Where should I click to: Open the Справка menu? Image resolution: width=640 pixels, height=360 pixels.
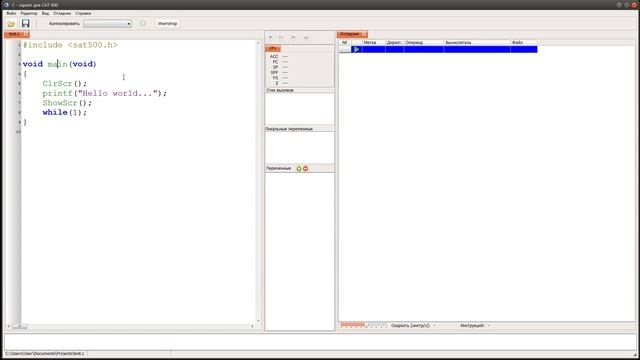pos(83,13)
